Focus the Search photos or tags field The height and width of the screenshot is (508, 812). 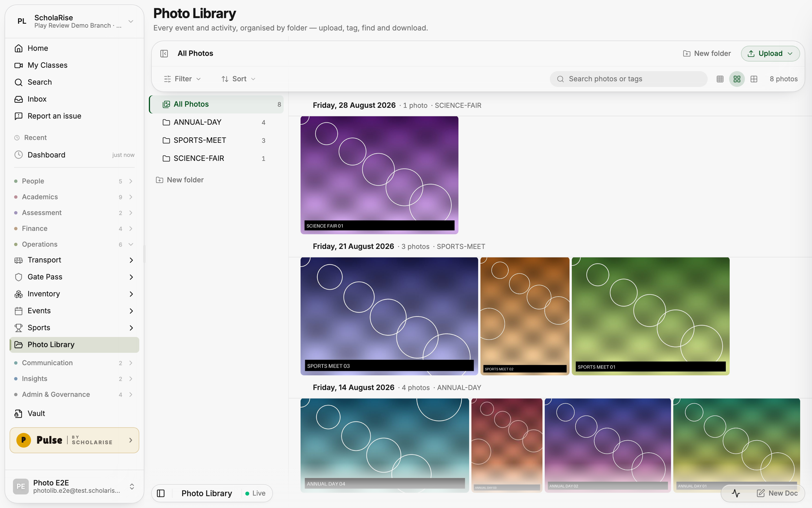628,79
